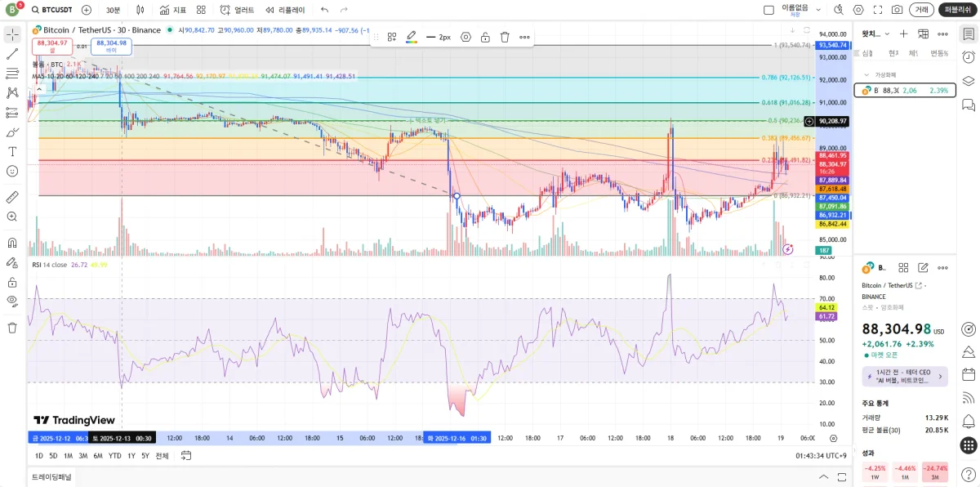The image size is (980, 487).
Task: Open the emoji icons tool
Action: coord(12,172)
